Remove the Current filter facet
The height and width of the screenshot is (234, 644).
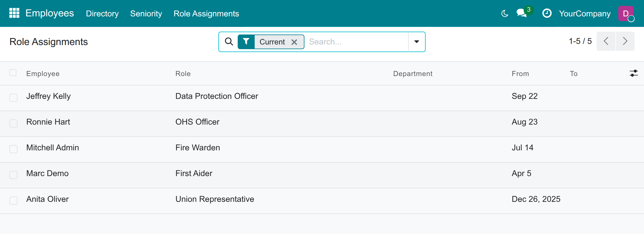click(x=294, y=42)
